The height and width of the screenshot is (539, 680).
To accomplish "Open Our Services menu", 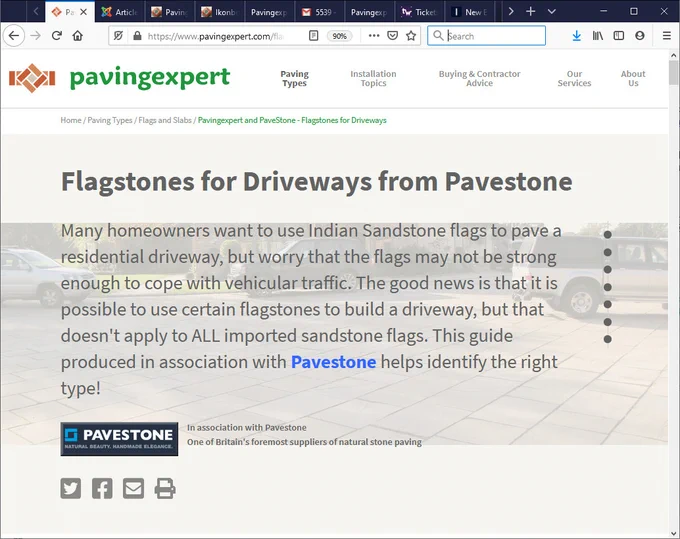I will coord(574,78).
